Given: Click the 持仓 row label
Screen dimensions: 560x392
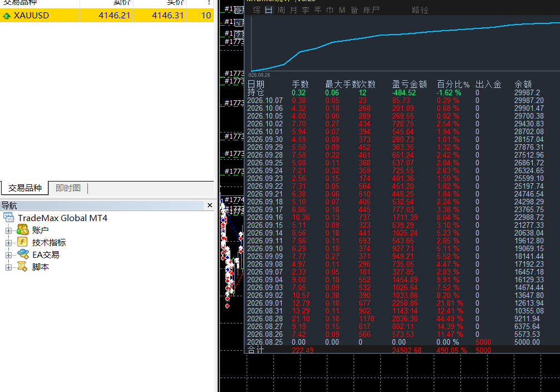Looking at the screenshot, I should point(256,92).
